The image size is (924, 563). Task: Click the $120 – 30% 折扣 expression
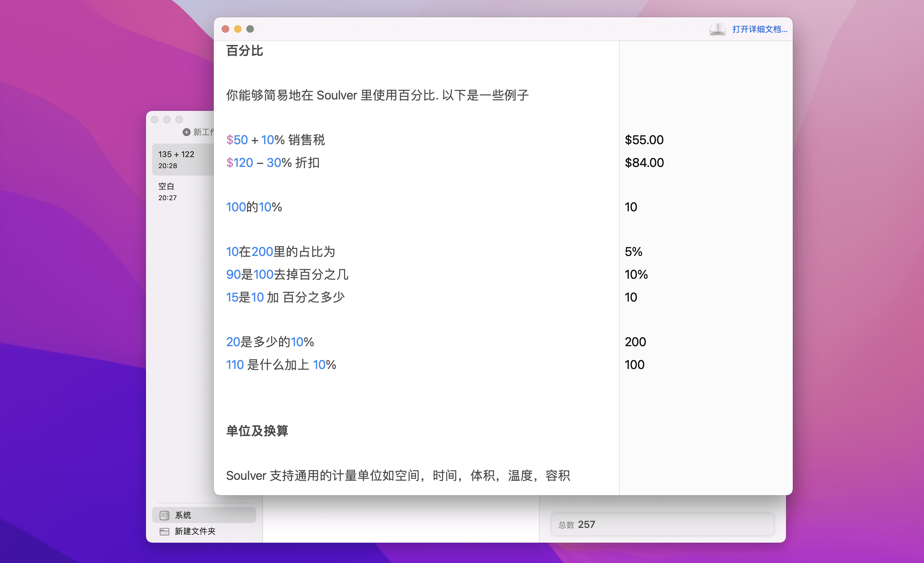tap(273, 162)
